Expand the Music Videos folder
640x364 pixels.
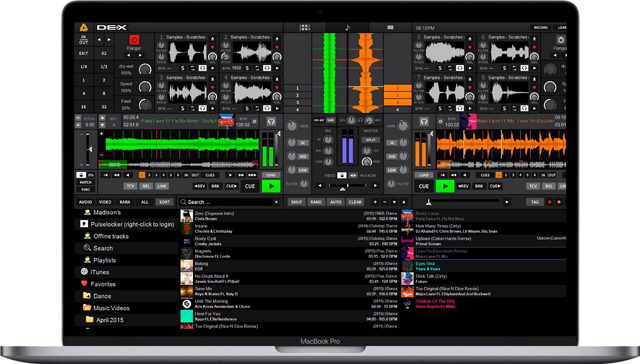coord(111,308)
